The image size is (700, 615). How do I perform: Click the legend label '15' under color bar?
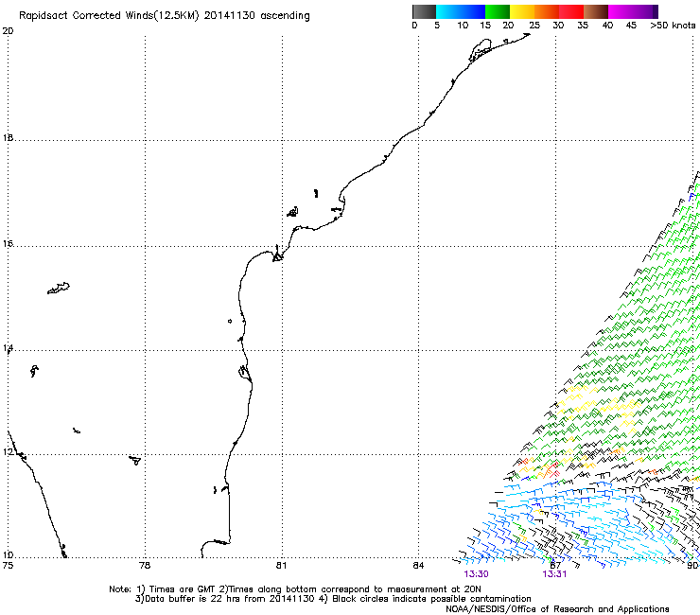[x=485, y=26]
